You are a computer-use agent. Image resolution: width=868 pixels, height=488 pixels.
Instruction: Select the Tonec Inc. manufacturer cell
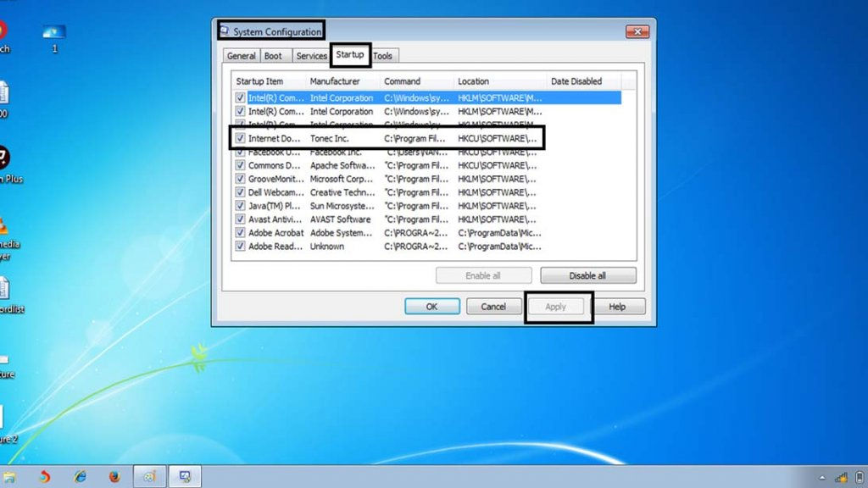tap(330, 138)
